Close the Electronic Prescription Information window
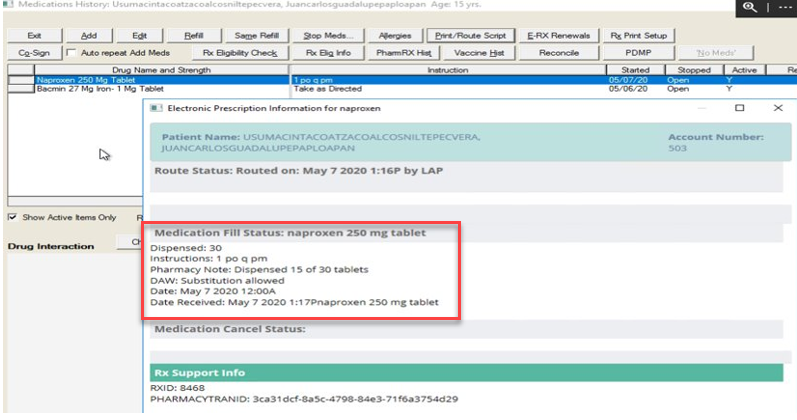The image size is (797, 420). (x=778, y=108)
